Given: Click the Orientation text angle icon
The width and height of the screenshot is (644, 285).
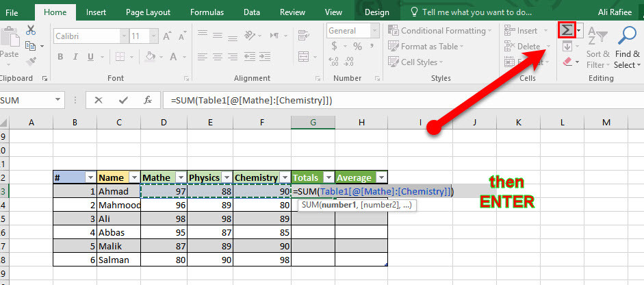Looking at the screenshot, I should pos(248,35).
